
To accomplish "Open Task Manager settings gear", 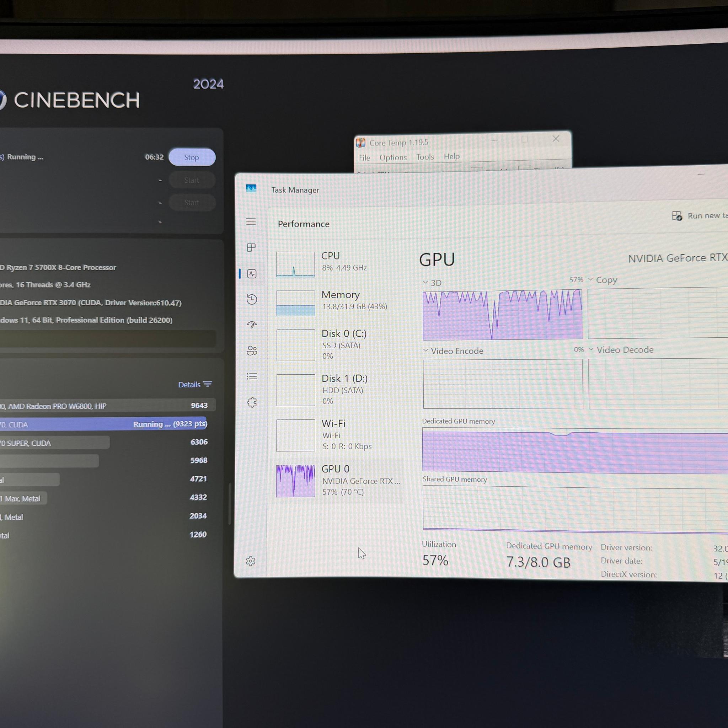I will (251, 561).
